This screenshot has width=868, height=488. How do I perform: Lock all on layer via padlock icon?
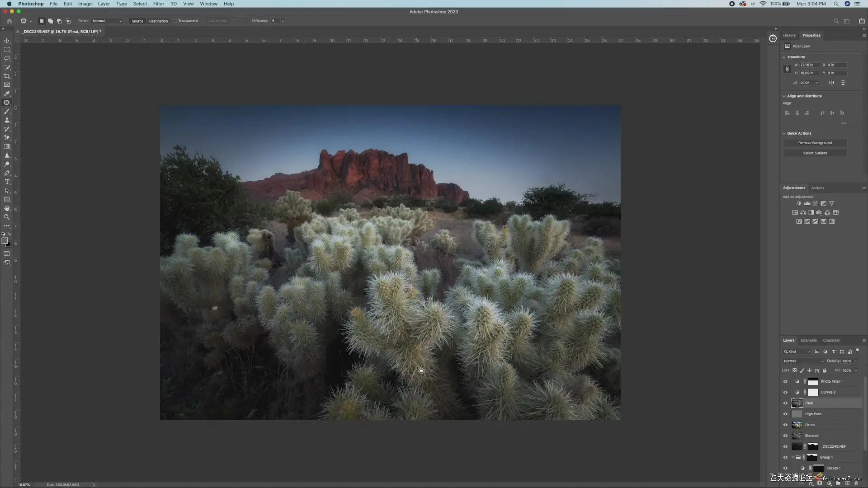click(825, 371)
